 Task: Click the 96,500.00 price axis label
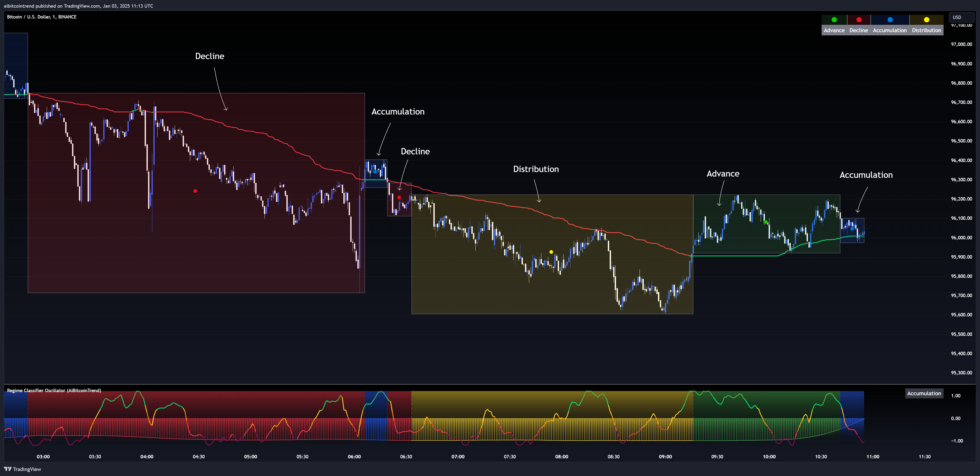[x=961, y=141]
